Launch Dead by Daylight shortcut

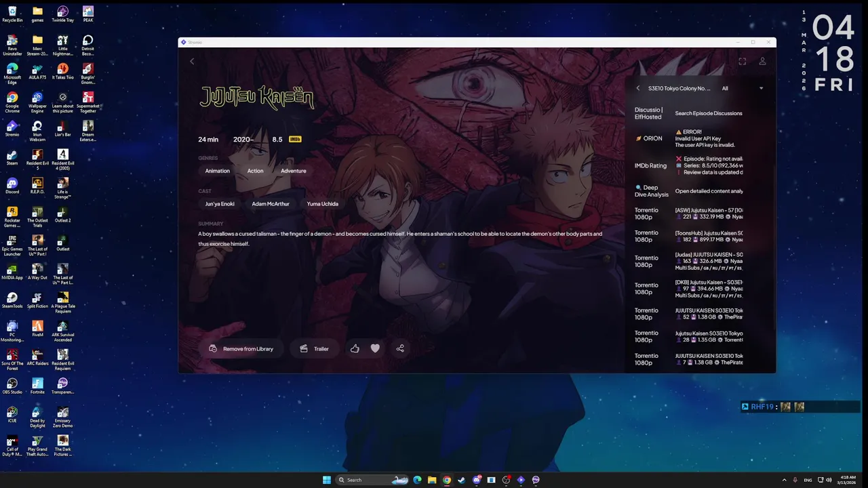point(37,417)
